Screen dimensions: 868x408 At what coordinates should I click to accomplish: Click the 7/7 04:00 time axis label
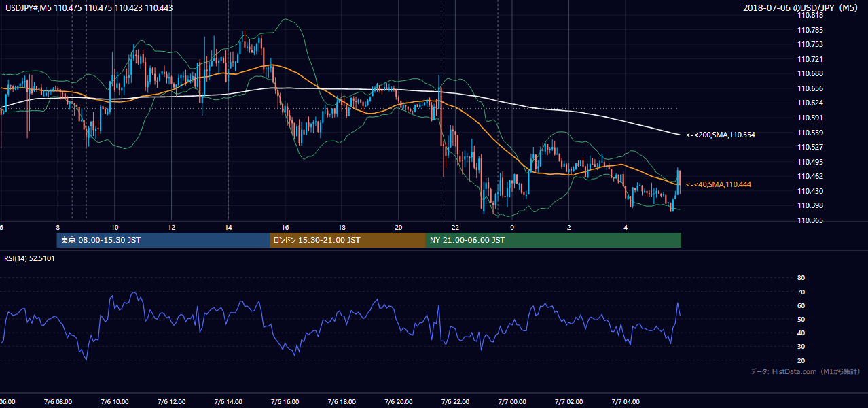(x=626, y=401)
